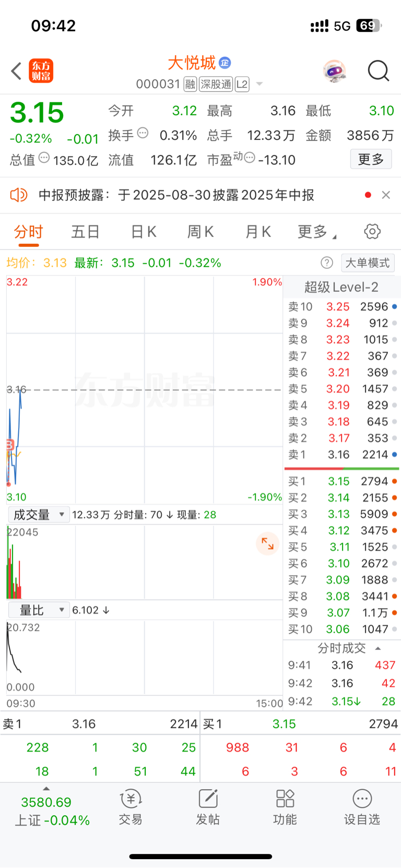Image resolution: width=401 pixels, height=868 pixels.
Task: Tap the 9:42 trade at 3.15↓
Action: tap(343, 701)
